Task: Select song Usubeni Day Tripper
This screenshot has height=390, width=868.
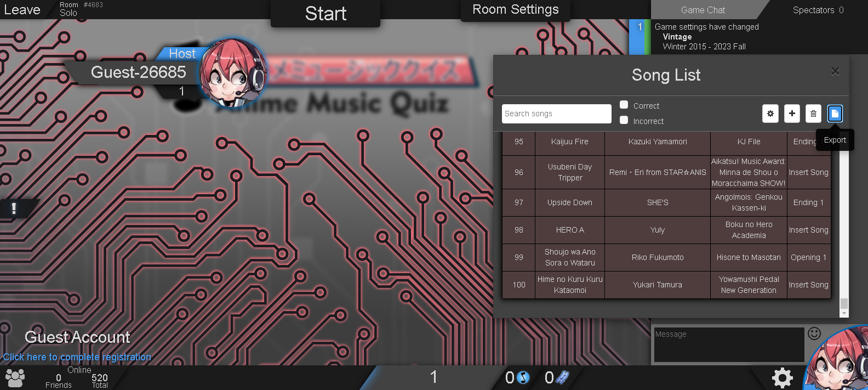Action: [x=570, y=172]
